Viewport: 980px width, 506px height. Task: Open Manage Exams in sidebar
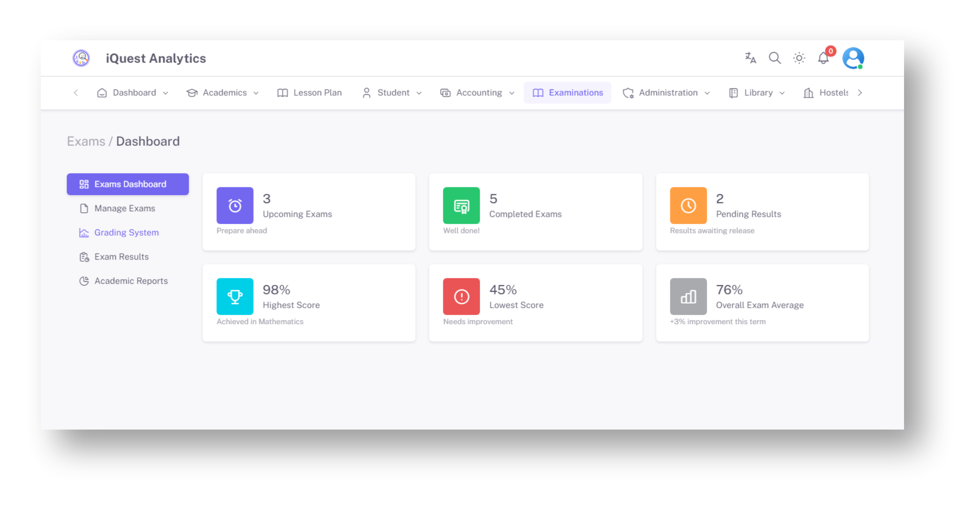(124, 208)
